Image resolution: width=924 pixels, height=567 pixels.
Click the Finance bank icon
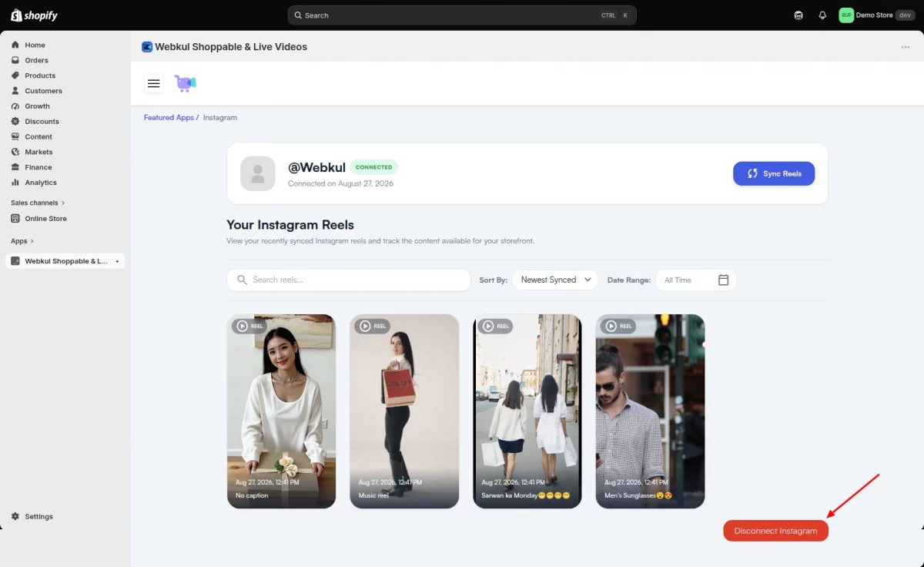(15, 167)
